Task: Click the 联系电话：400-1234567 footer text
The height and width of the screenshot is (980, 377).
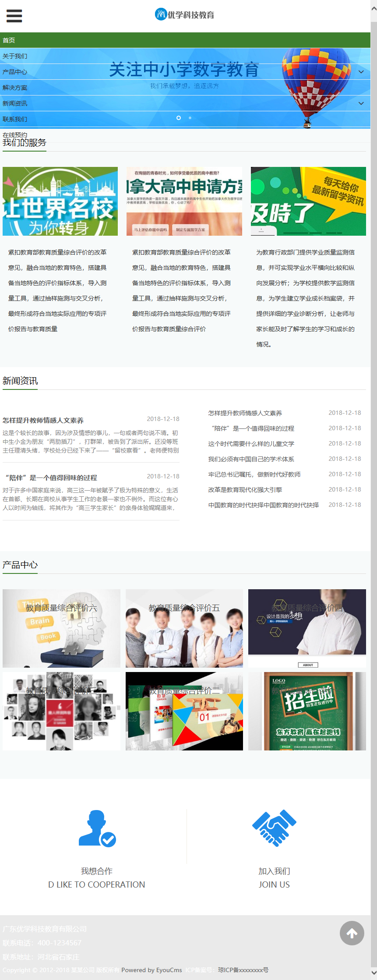Action: tap(42, 943)
